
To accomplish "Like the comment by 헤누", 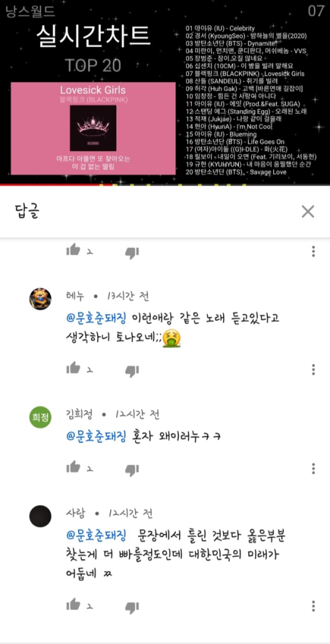I will click(73, 368).
